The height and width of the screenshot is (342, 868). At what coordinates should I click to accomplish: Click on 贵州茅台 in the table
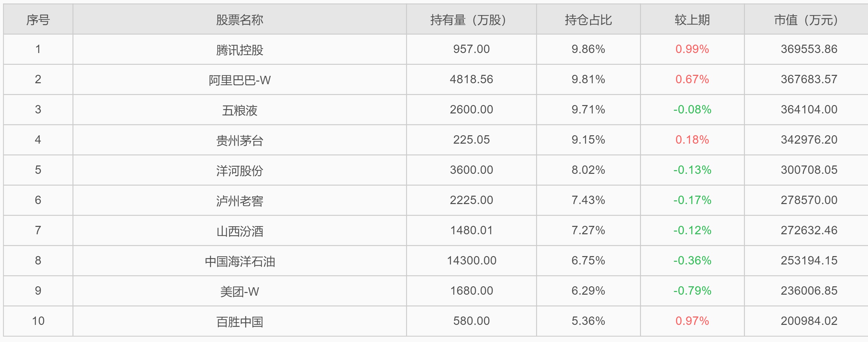pos(240,140)
